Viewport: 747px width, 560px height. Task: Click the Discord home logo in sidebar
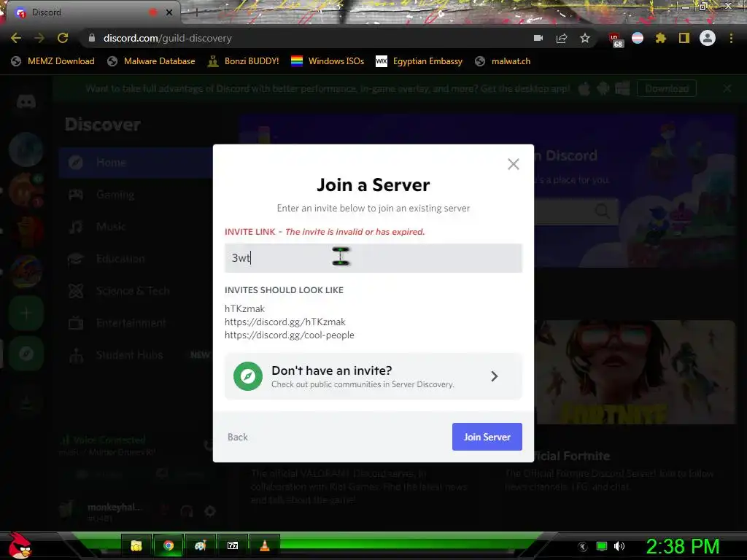click(x=26, y=101)
